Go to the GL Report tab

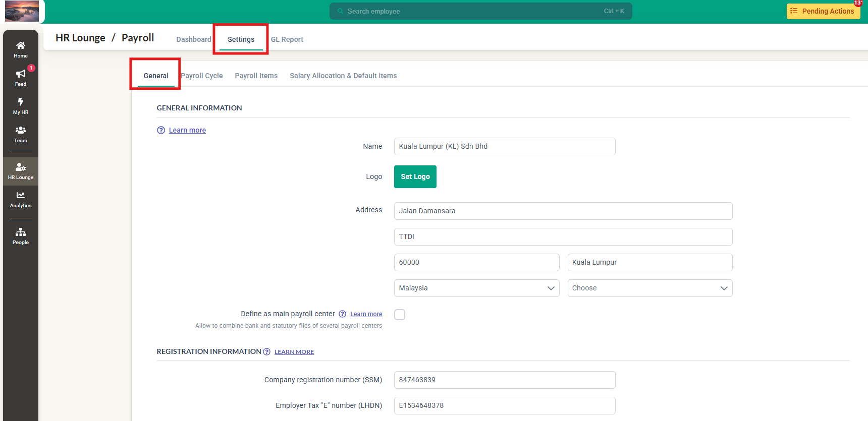(x=287, y=39)
